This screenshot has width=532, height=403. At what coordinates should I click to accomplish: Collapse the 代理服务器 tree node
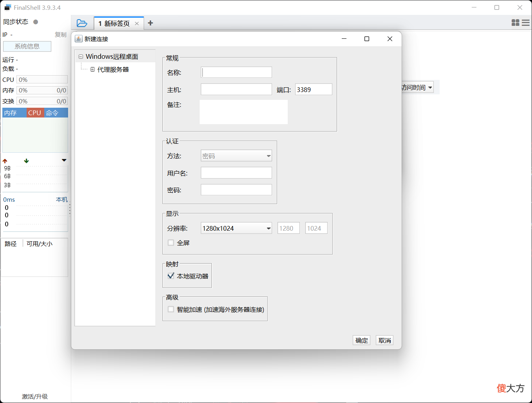point(93,69)
